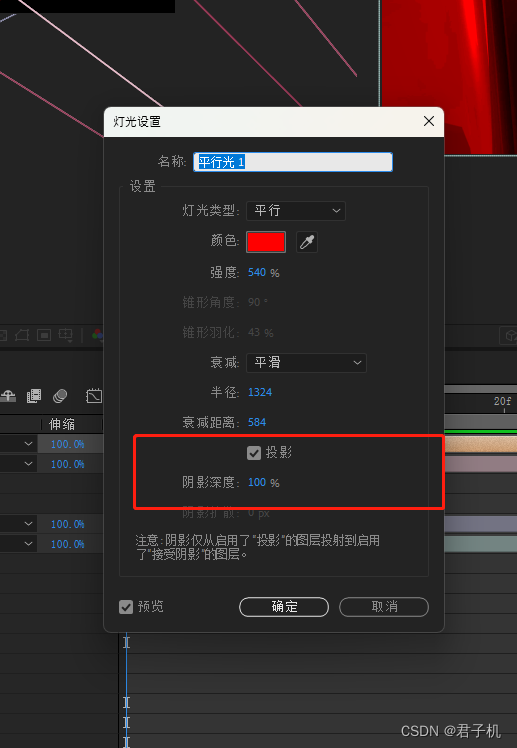Close the 灯光设置 dialog with X

(429, 121)
